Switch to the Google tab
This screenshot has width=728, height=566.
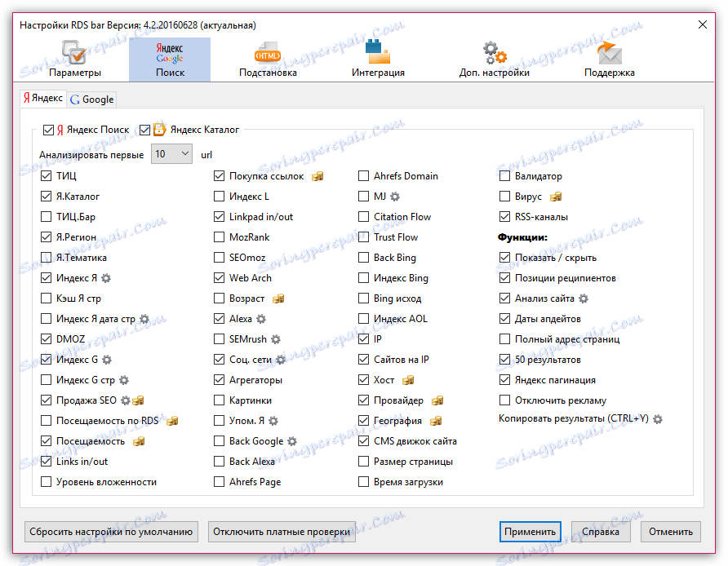click(92, 99)
